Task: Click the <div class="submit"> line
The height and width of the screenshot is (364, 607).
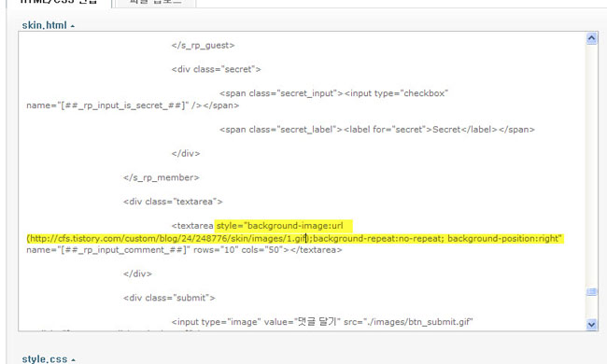Action: tap(169, 298)
